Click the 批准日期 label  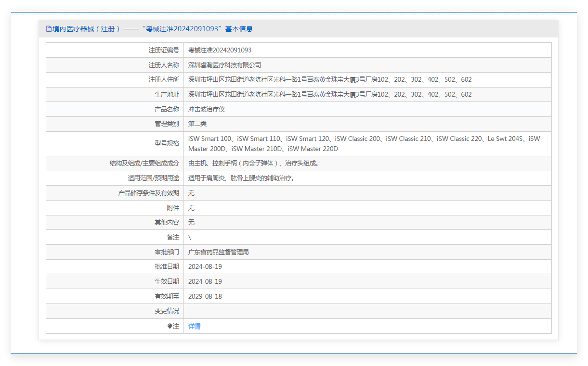point(167,266)
